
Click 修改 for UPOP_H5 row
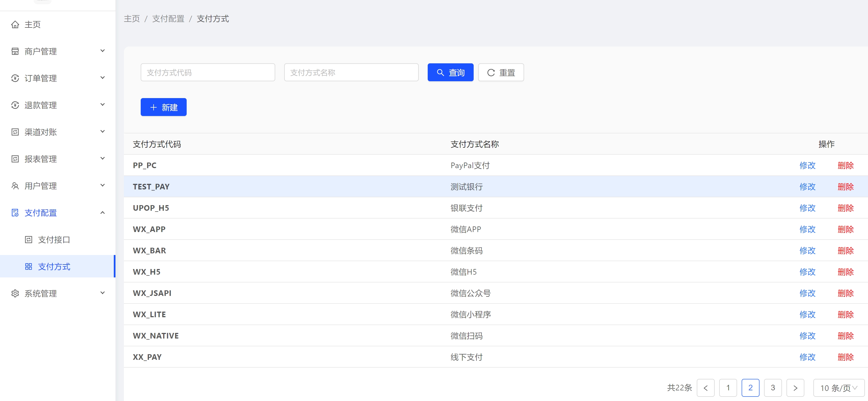point(807,208)
